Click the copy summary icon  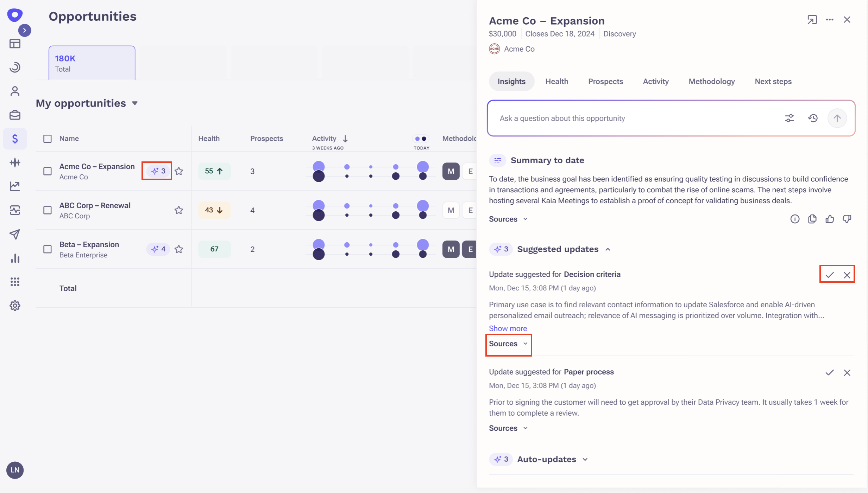point(812,219)
